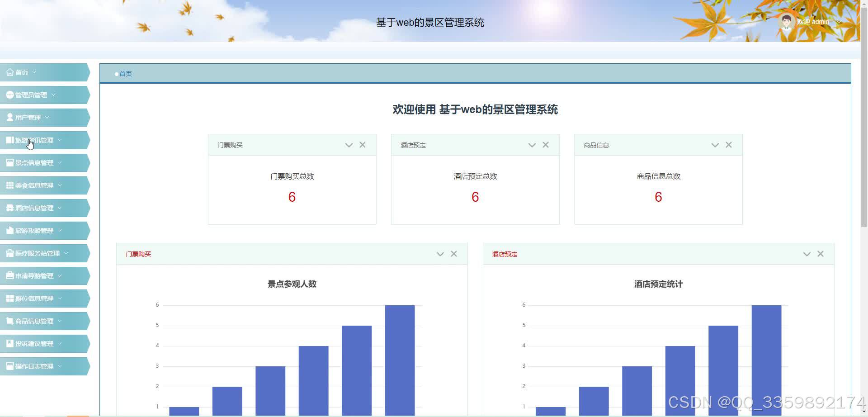Click the 欢迎 admin user label

(x=813, y=22)
